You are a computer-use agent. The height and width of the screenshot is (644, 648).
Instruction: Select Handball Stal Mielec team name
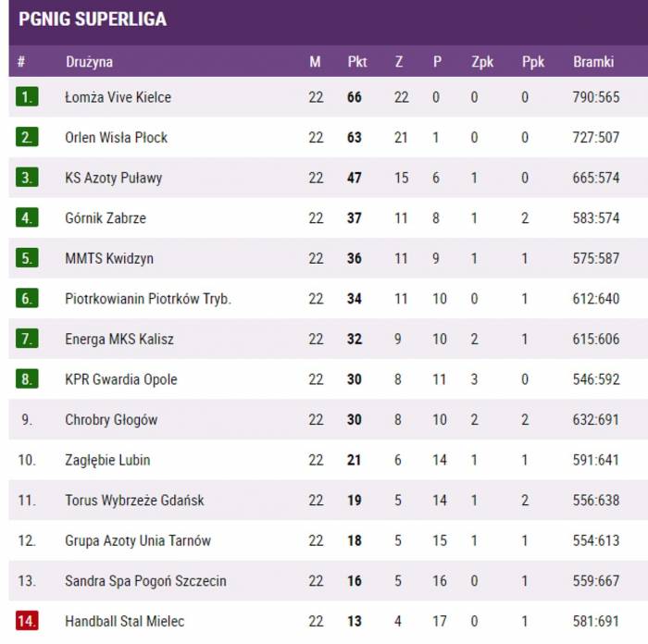(x=124, y=621)
